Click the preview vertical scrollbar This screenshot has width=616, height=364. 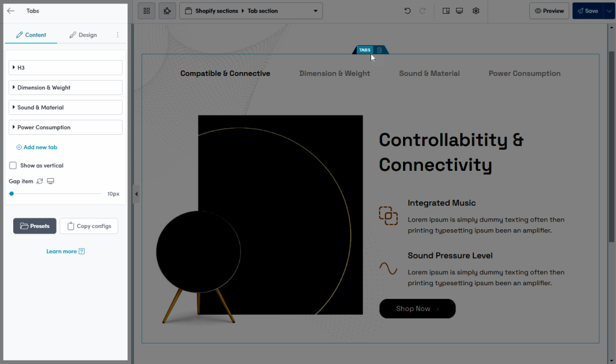click(611, 147)
